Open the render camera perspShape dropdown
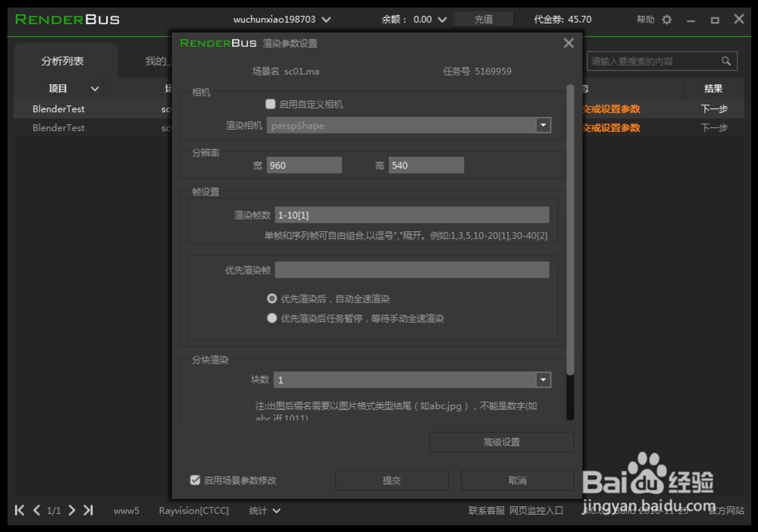Screen dimensions: 758x532 click(x=543, y=126)
